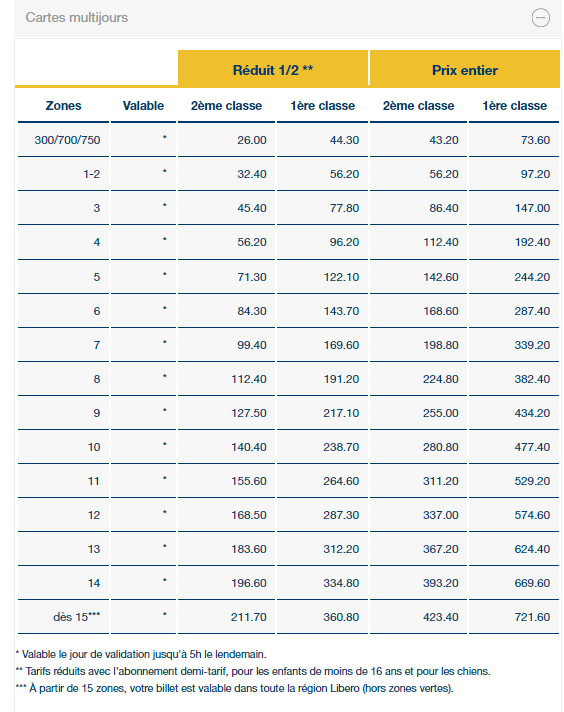Viewport: 564px width, 712px height.
Task: Click the 1-2 zones row label
Action: pos(91,174)
